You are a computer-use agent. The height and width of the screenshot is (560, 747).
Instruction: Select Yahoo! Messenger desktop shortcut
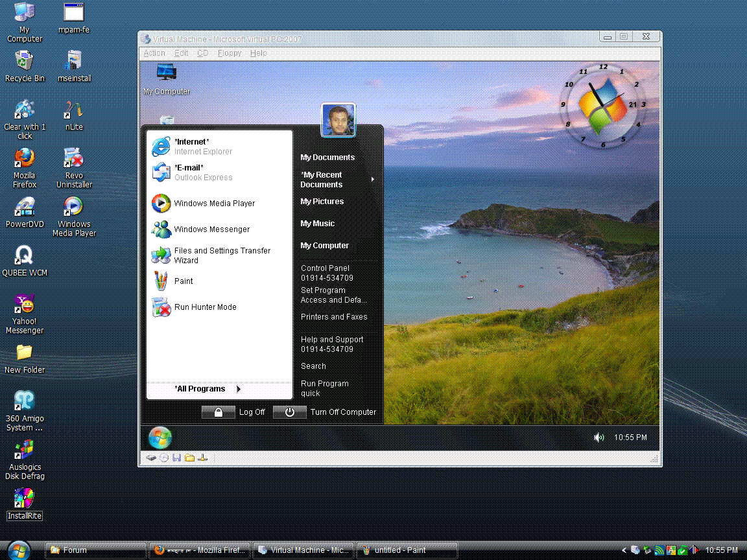(x=24, y=314)
